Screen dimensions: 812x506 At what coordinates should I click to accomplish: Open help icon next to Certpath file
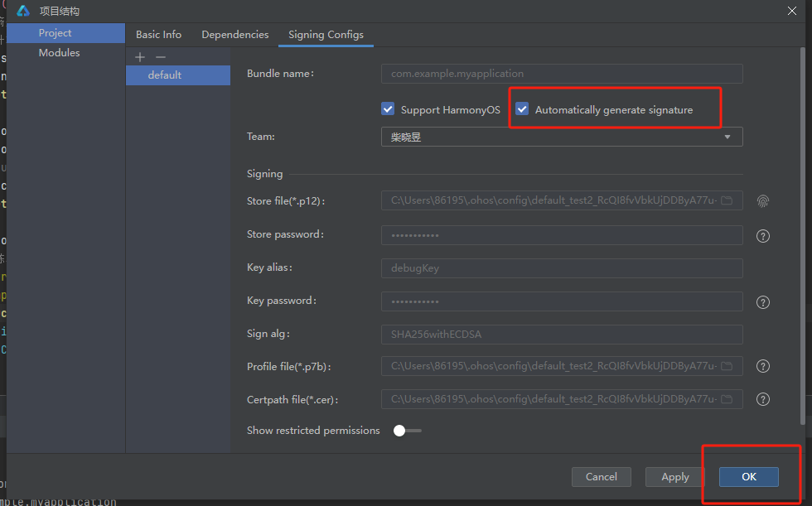pos(763,399)
